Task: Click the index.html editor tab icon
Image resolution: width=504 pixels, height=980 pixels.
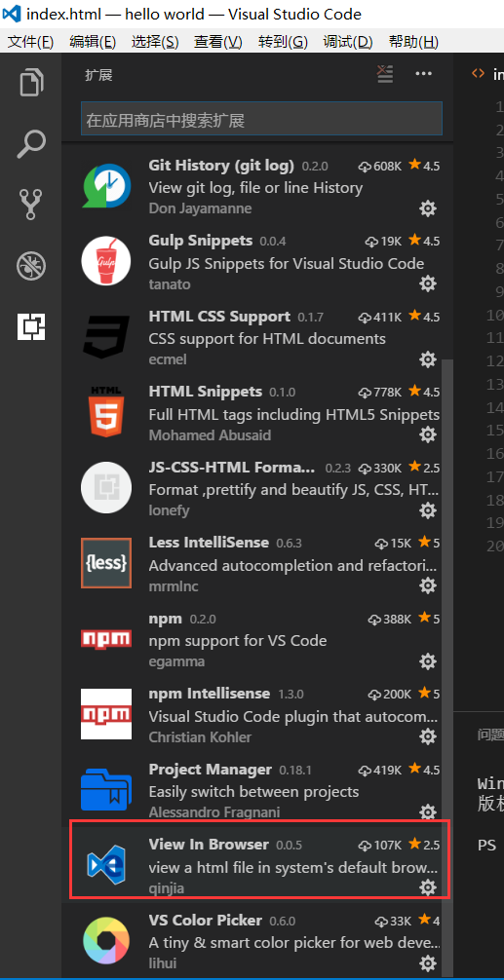Action: [x=478, y=73]
